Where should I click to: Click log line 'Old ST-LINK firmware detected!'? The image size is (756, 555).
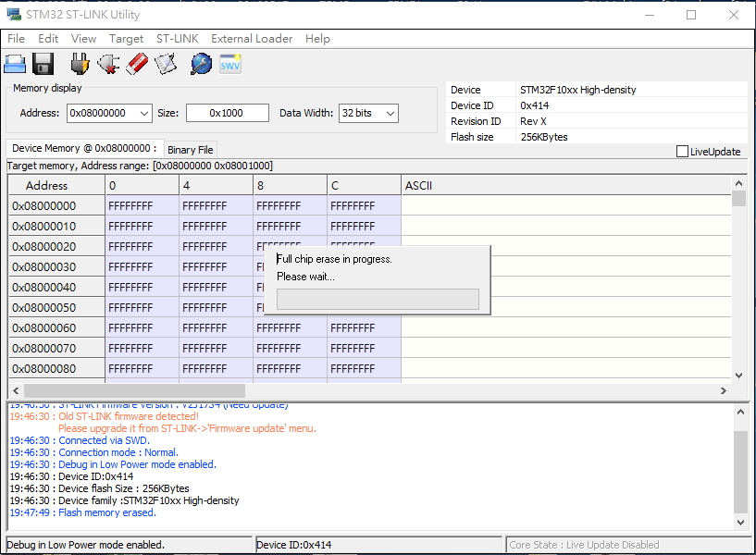coord(105,416)
